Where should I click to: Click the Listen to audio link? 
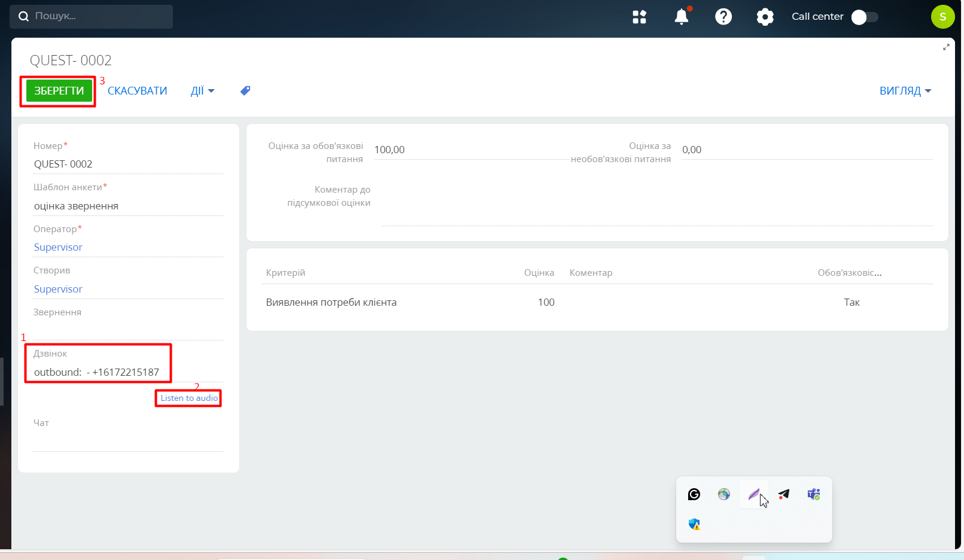pyautogui.click(x=189, y=398)
